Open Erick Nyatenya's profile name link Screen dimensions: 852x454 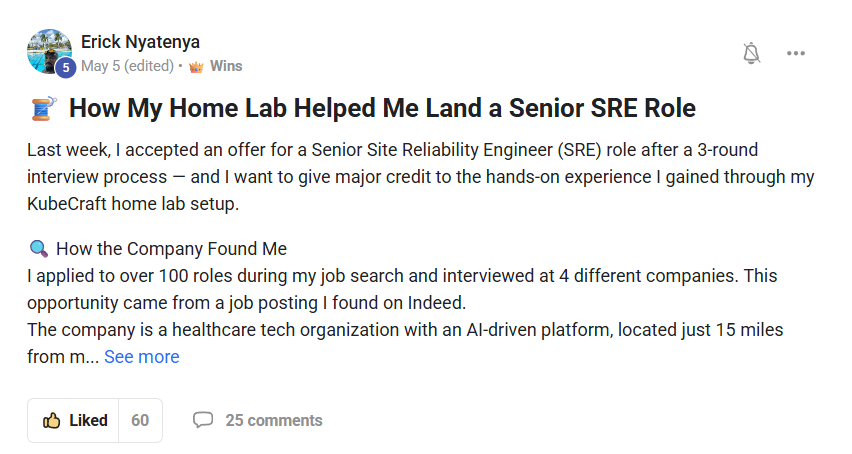click(x=140, y=42)
